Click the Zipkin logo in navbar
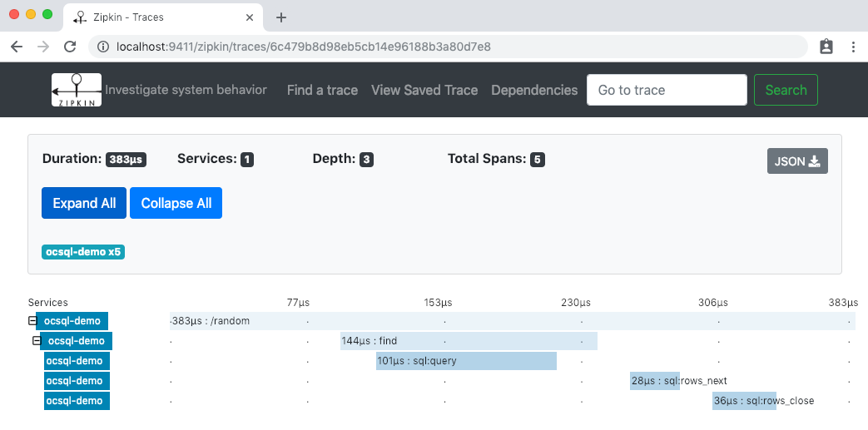This screenshot has width=868, height=430. [77, 90]
